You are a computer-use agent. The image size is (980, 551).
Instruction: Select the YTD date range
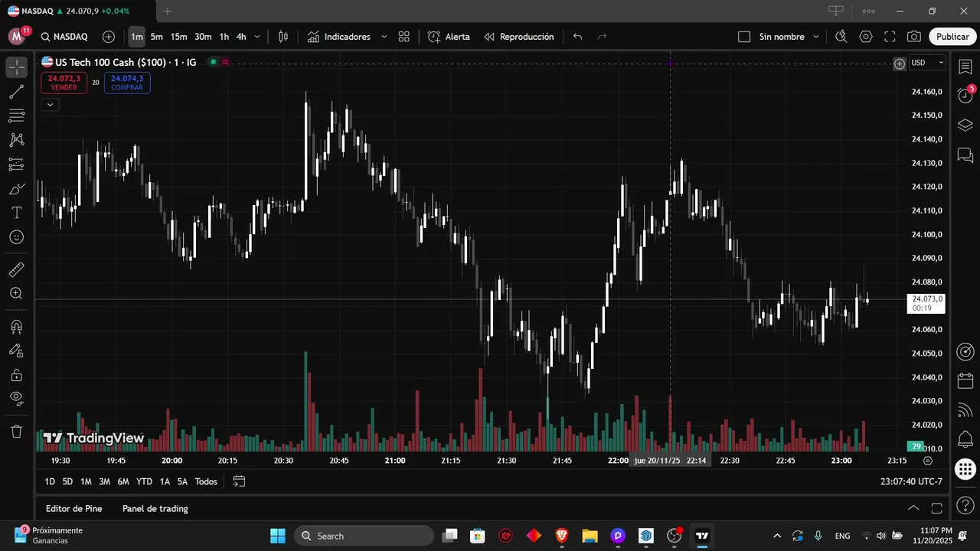144,481
